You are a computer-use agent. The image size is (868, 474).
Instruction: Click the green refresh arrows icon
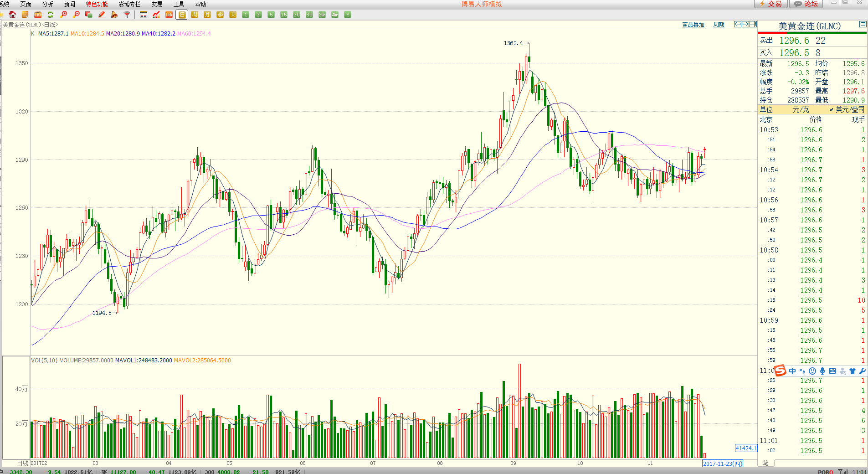click(x=51, y=15)
